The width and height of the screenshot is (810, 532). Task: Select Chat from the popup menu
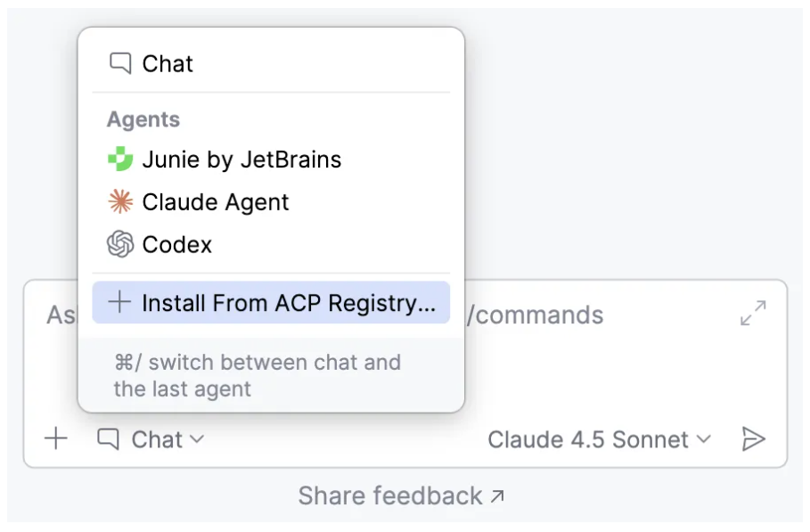click(x=168, y=63)
